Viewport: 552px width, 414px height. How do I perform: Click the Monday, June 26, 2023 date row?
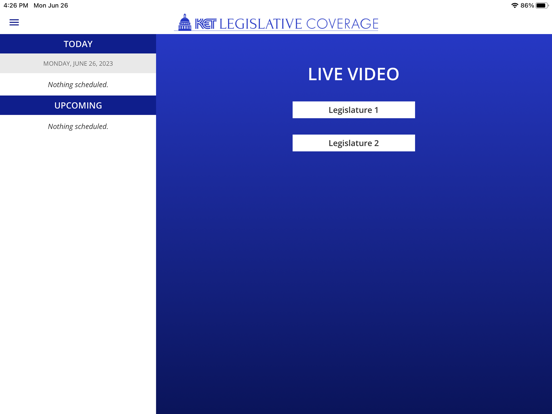78,63
